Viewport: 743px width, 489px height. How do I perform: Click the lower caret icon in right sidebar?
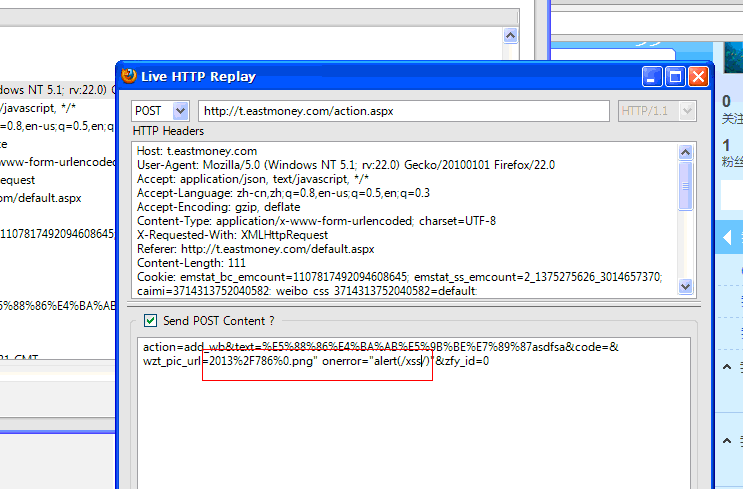tap(727, 441)
